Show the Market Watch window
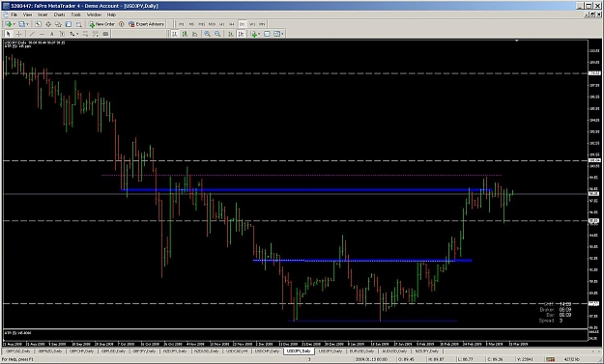The width and height of the screenshot is (604, 364). [38, 24]
